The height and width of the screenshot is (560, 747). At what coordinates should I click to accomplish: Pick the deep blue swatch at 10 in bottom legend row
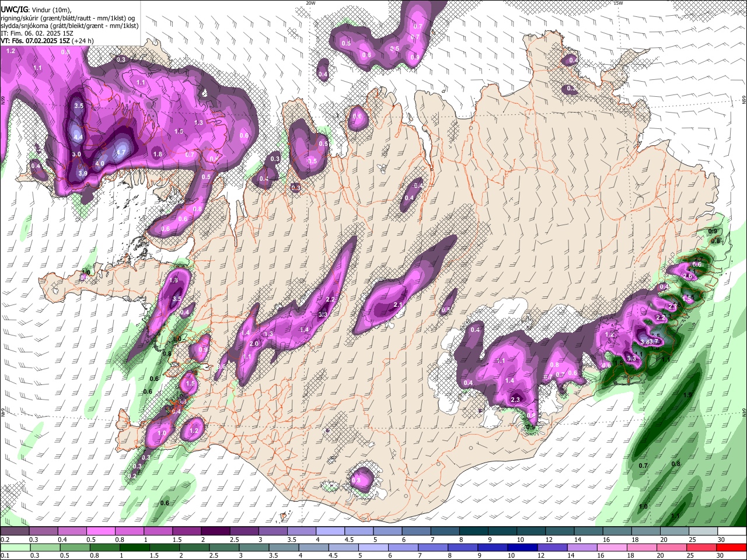tap(522, 548)
